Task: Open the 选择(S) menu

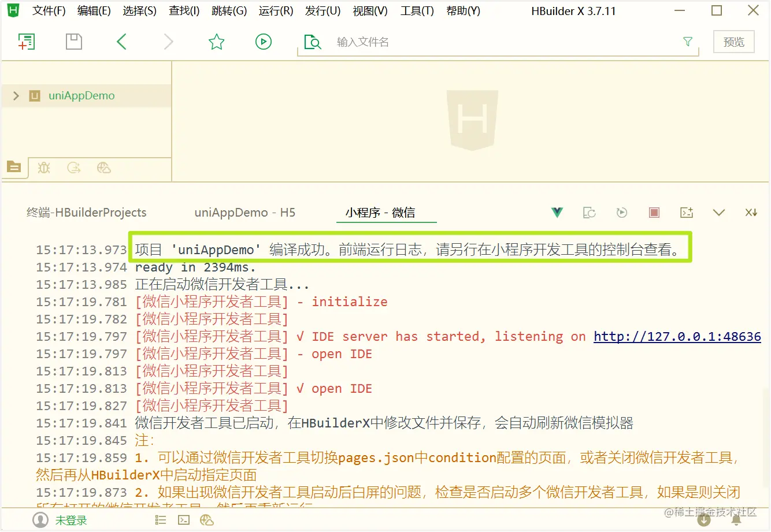Action: pos(140,11)
